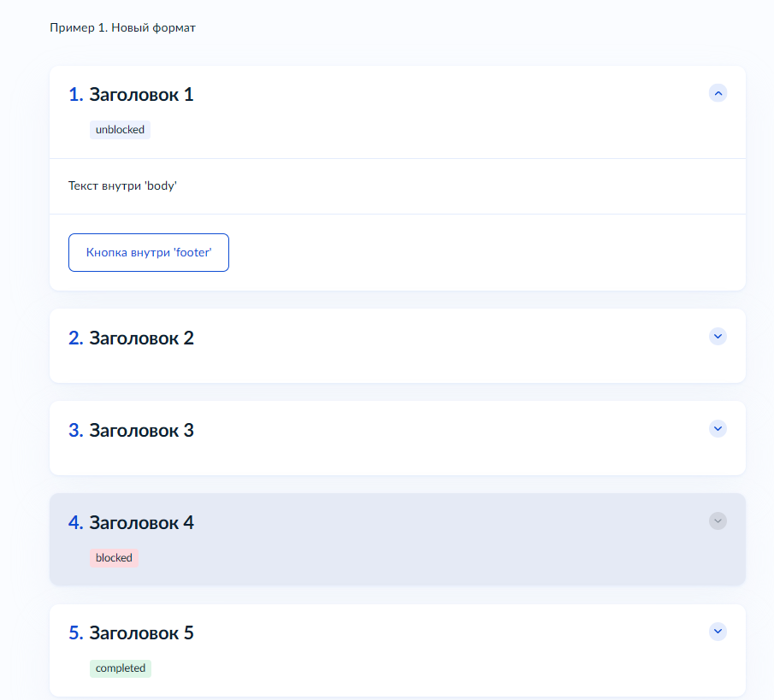Click the green 'completed' badge
774x700 pixels.
pos(121,668)
